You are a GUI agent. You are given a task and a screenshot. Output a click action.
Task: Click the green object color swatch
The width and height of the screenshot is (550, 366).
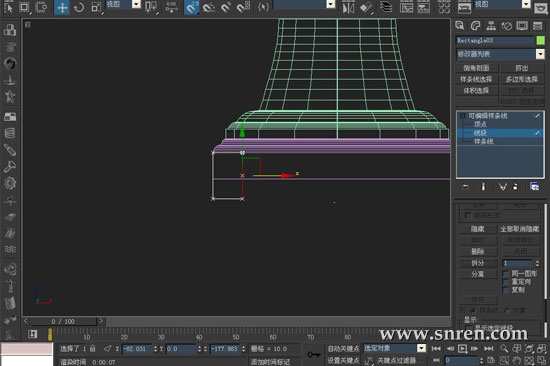541,41
